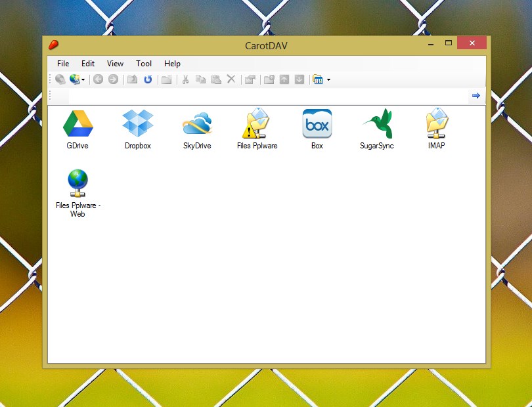
Task: Click the 'SkyDrive' label text
Action: (x=197, y=146)
